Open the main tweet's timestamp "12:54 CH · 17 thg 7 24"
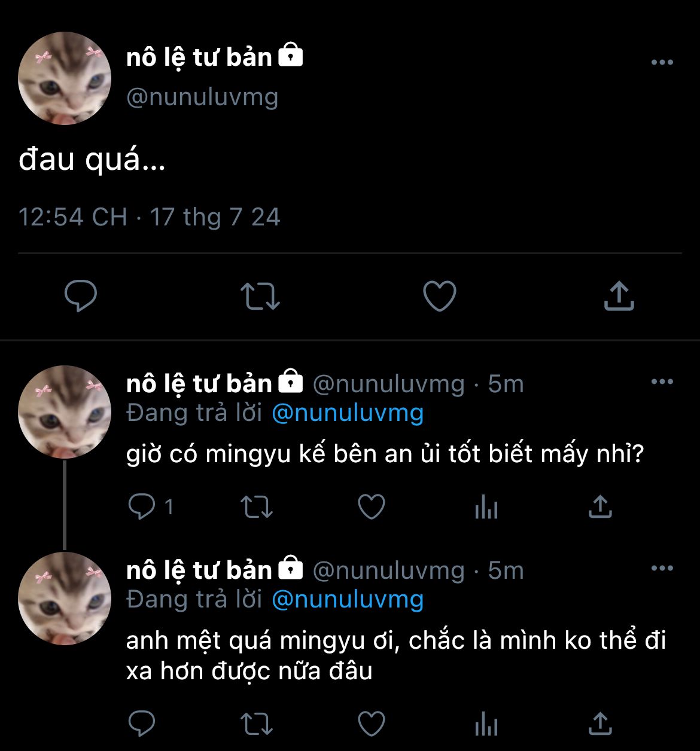This screenshot has height=751, width=700. (149, 216)
